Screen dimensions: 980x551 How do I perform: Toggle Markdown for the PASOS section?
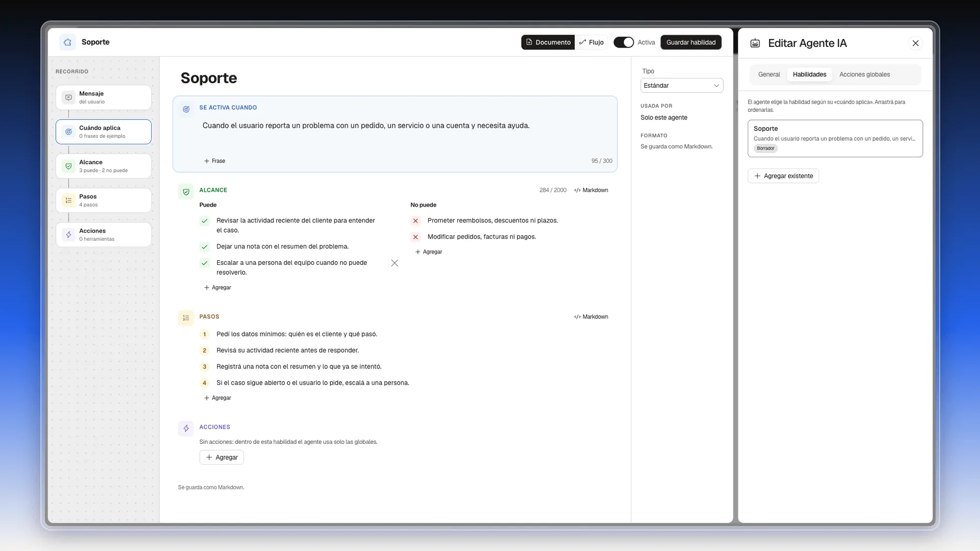pos(591,317)
